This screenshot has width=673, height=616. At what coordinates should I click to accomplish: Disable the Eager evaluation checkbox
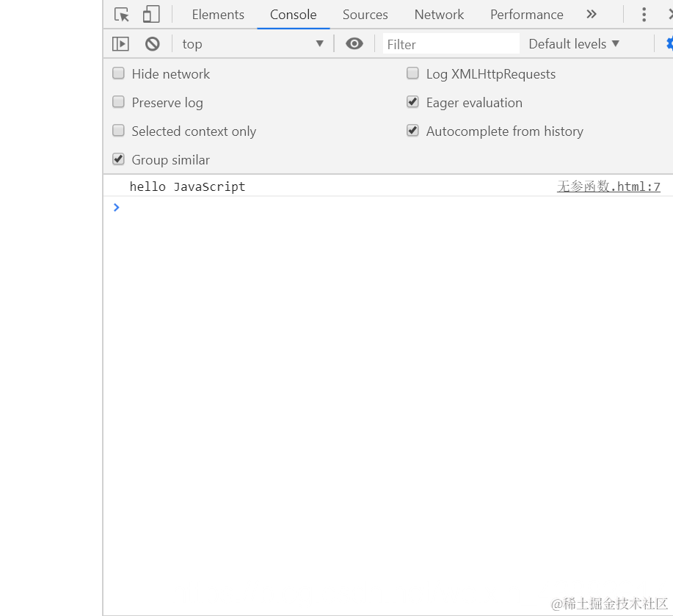click(x=412, y=102)
